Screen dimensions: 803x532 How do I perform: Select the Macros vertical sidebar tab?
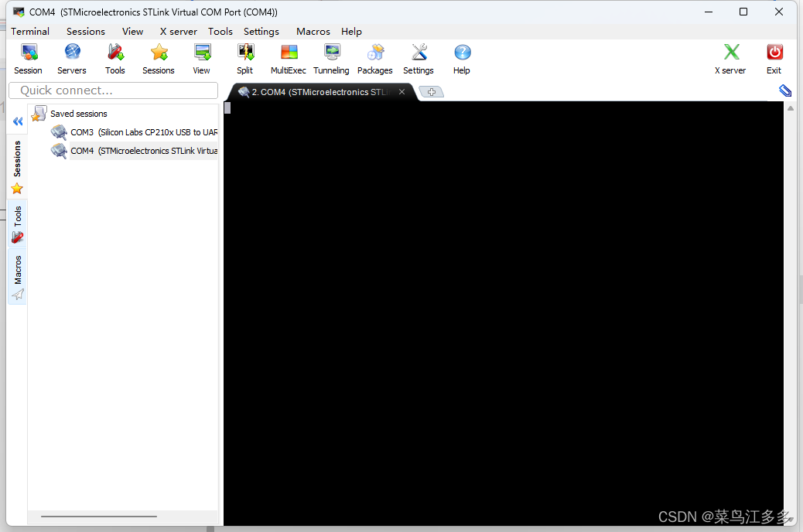tap(18, 277)
